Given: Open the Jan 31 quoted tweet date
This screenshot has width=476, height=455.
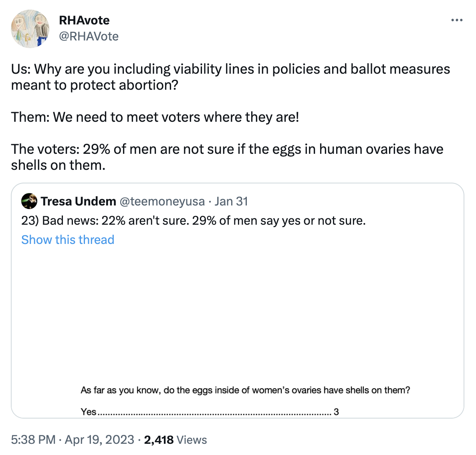Looking at the screenshot, I should tap(231, 201).
